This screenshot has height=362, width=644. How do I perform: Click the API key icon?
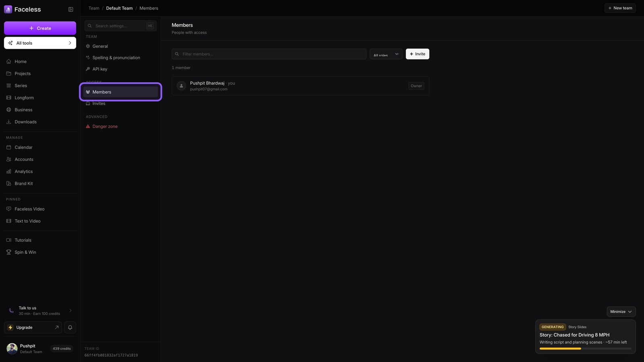[88, 69]
